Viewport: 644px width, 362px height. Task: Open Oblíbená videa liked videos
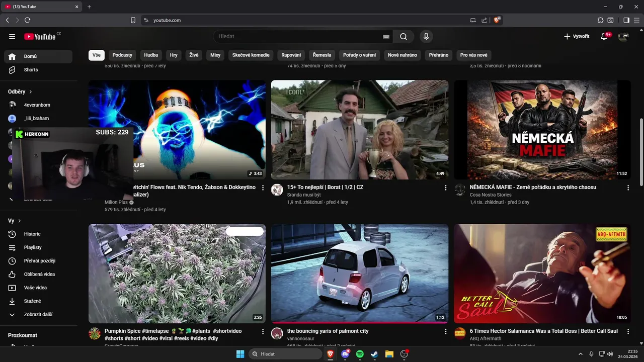click(38, 274)
